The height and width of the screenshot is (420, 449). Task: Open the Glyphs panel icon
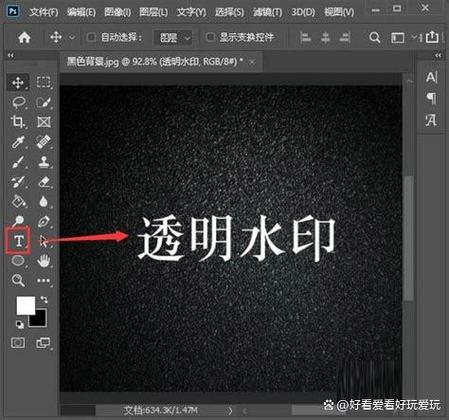coord(431,120)
